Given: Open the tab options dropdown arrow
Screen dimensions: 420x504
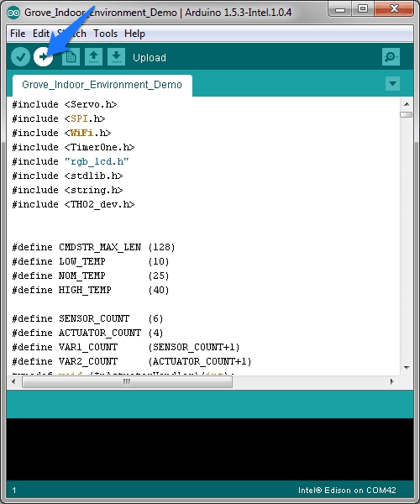Looking at the screenshot, I should coord(392,83).
